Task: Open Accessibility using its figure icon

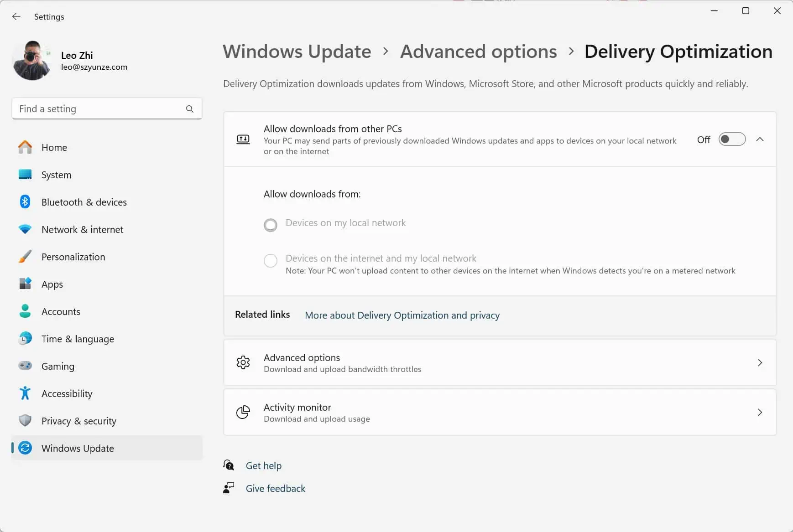Action: coord(25,393)
